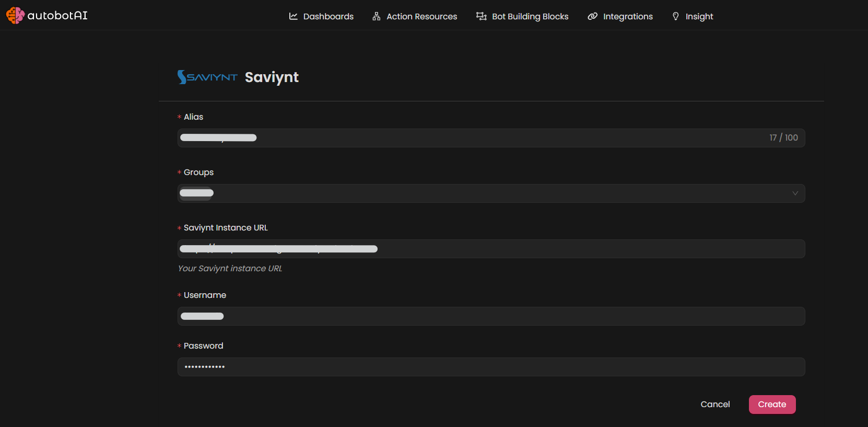This screenshot has height=427, width=868.
Task: Click the Saviynt brand logo
Action: (207, 77)
